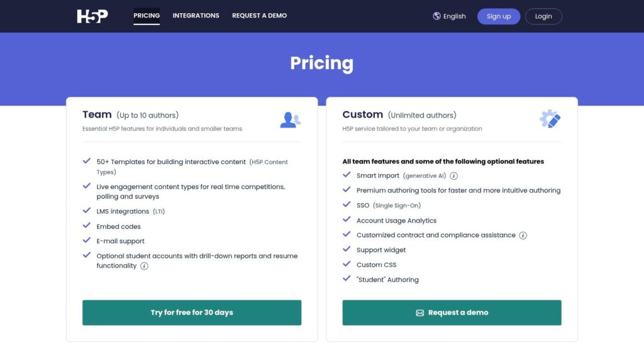
Task: Click checkmark beside Embed codes
Action: pyautogui.click(x=87, y=226)
